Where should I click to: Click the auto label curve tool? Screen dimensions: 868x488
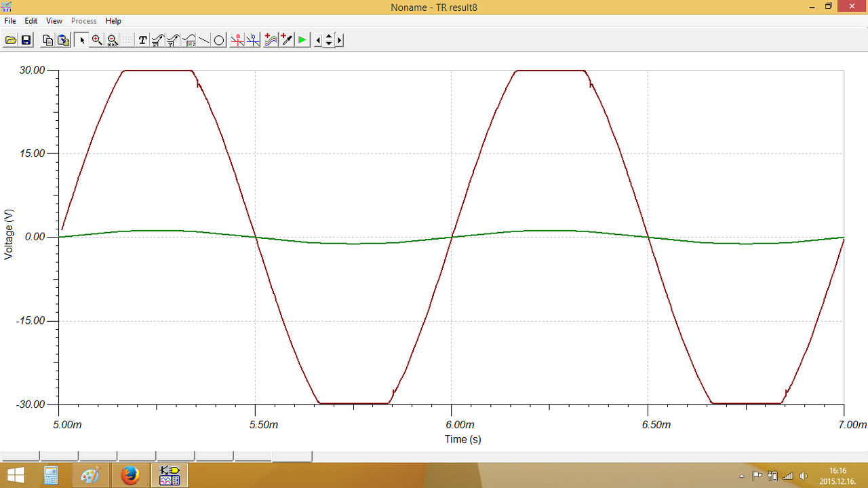[157, 40]
